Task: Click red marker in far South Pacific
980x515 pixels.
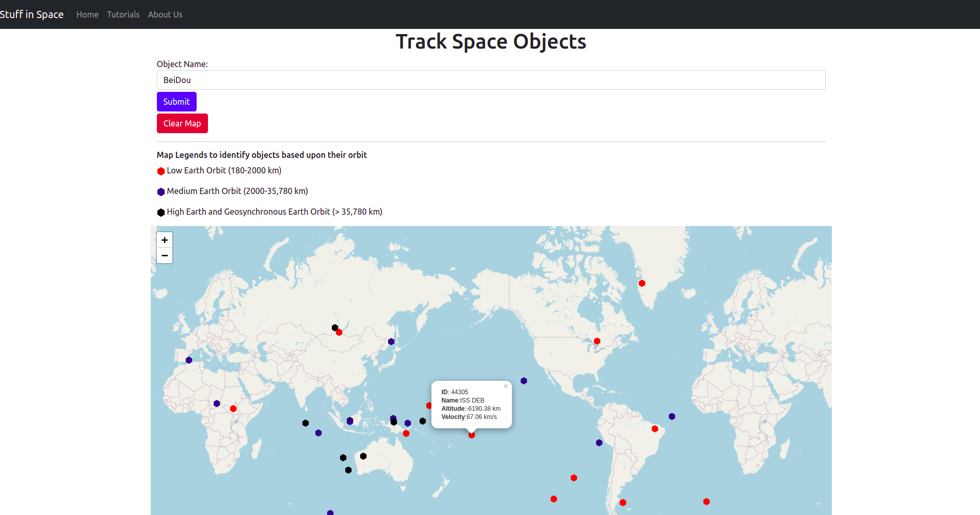Action: click(x=554, y=499)
